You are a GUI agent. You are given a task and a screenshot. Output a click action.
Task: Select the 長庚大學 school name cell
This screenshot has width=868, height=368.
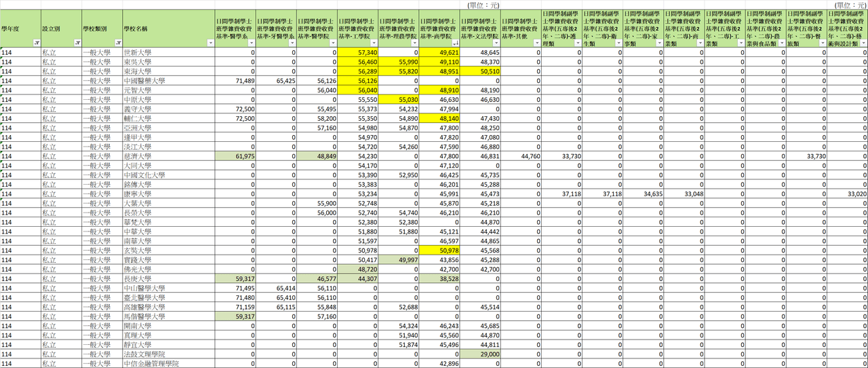pos(169,279)
